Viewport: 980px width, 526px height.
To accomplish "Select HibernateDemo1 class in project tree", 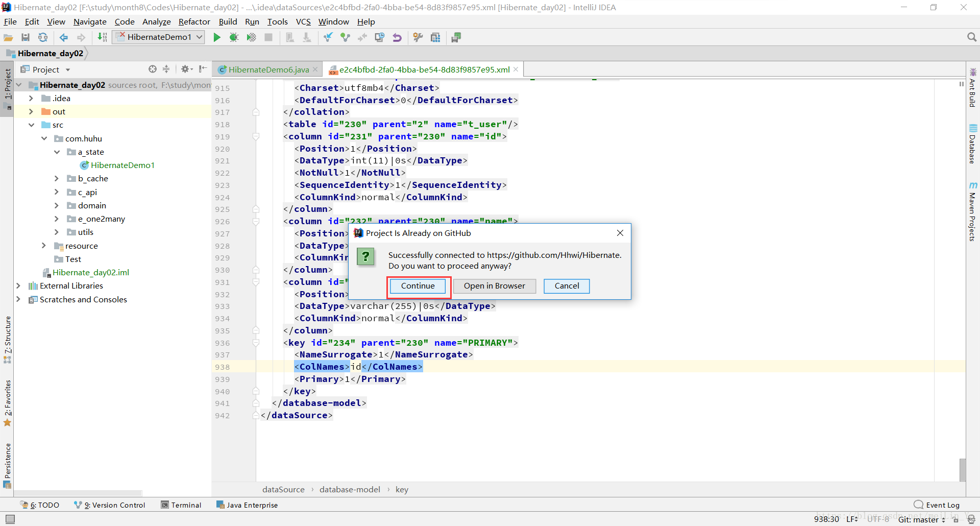I will 117,165.
